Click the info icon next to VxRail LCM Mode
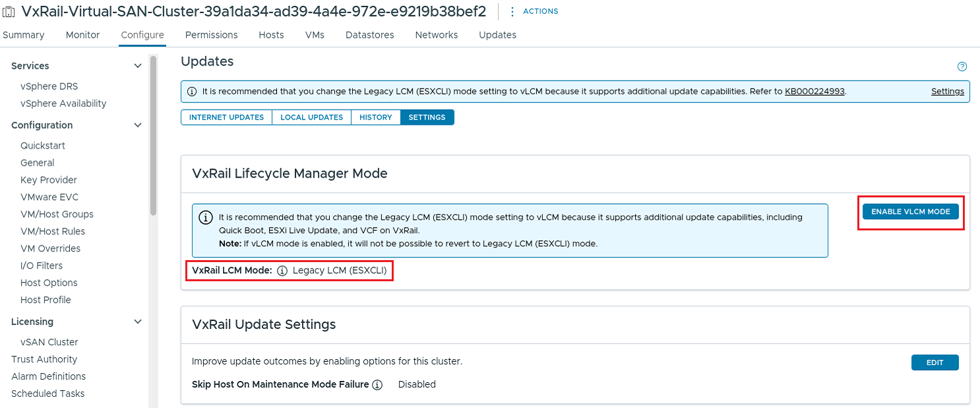 (x=282, y=270)
